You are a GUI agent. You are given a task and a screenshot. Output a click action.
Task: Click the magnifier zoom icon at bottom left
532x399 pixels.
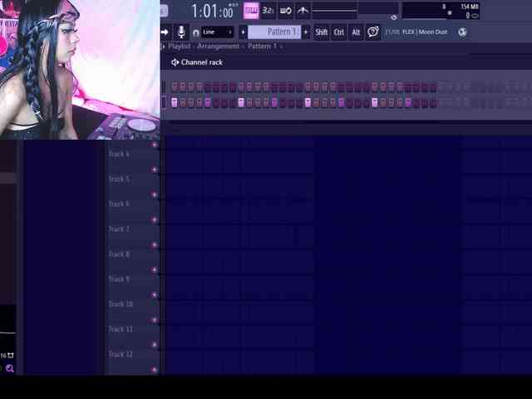pyautogui.click(x=9, y=368)
